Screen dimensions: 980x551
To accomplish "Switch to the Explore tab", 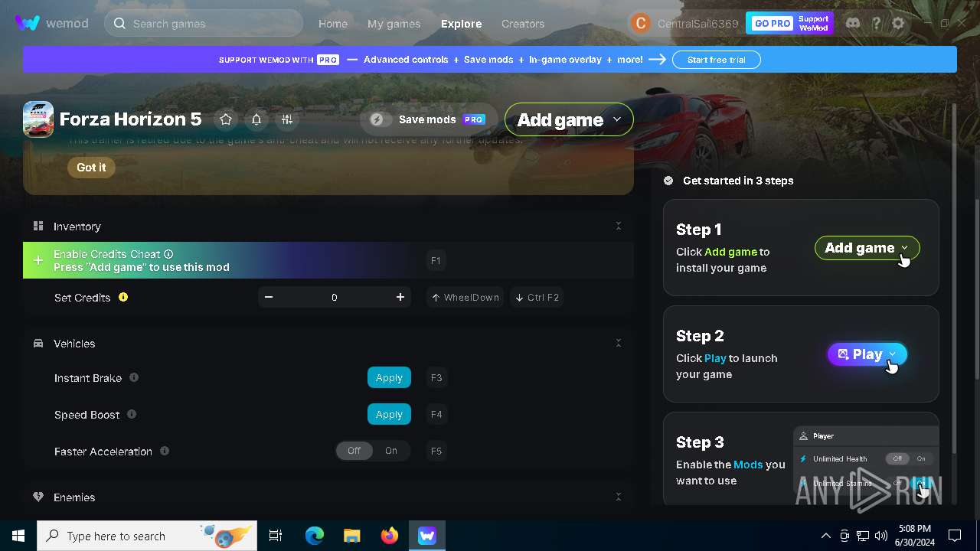I will (x=461, y=24).
